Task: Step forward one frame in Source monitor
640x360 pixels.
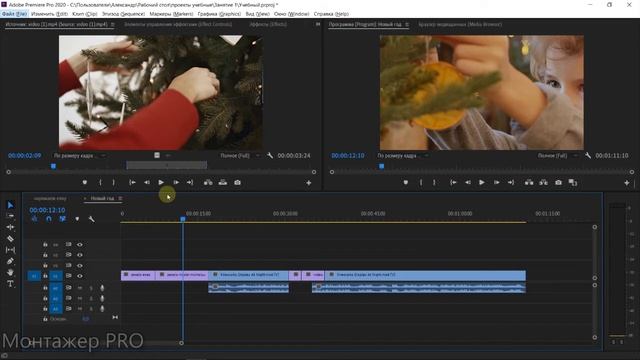Action: 176,182
